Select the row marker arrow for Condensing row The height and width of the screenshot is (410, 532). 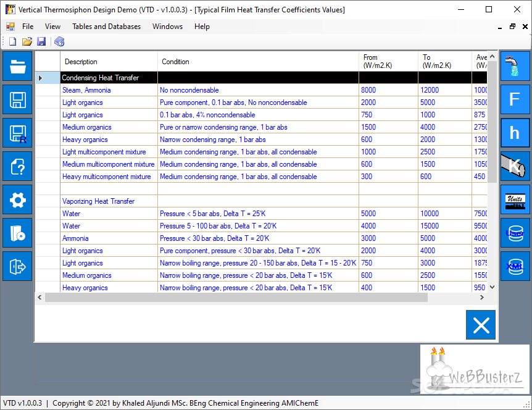point(40,78)
